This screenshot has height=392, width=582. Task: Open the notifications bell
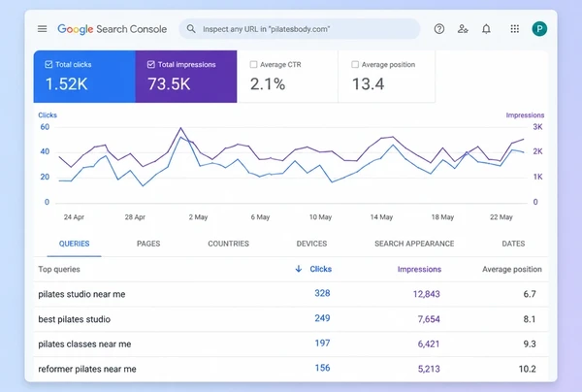tap(486, 28)
